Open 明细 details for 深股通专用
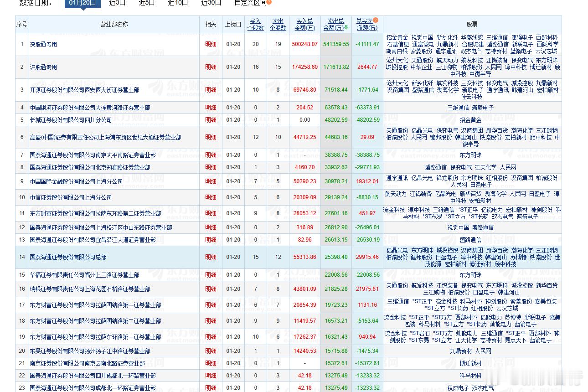This screenshot has height=392, width=588. tap(211, 44)
